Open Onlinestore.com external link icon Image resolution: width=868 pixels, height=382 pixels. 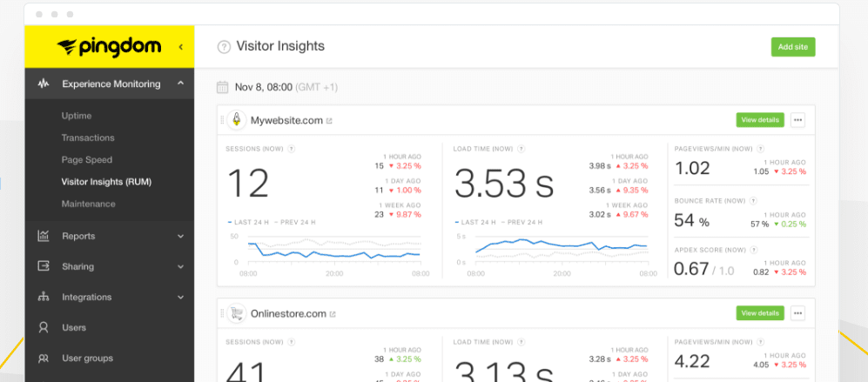[x=333, y=314]
